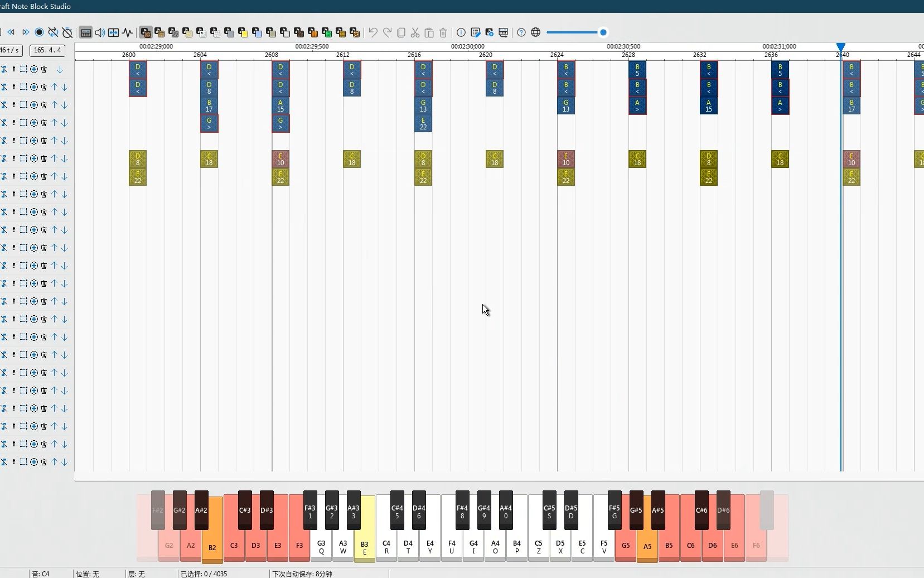Open website globe icon

tap(535, 32)
